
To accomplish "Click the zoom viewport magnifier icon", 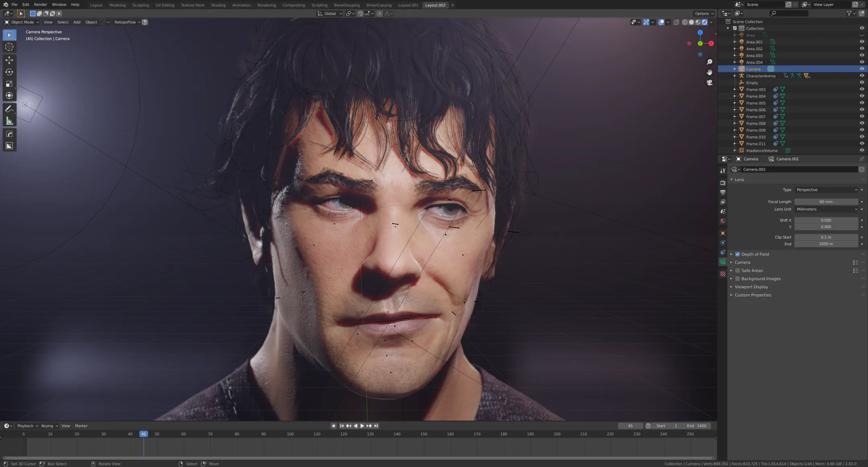I will pyautogui.click(x=710, y=62).
